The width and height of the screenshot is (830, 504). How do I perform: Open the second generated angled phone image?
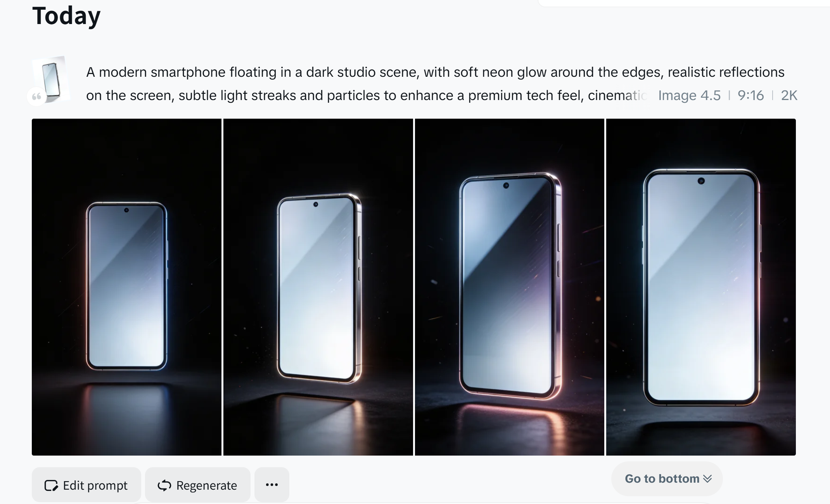pos(318,287)
